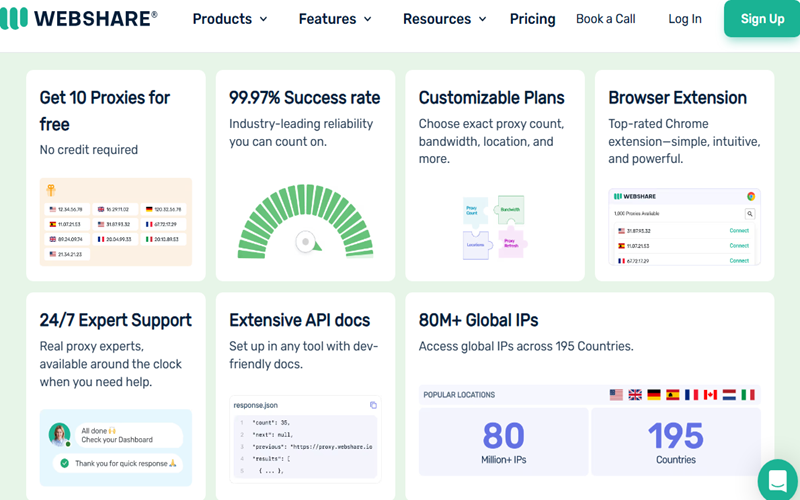Image resolution: width=800 pixels, height=500 pixels.
Task: Click the Webshare logo in header
Action: click(x=79, y=19)
